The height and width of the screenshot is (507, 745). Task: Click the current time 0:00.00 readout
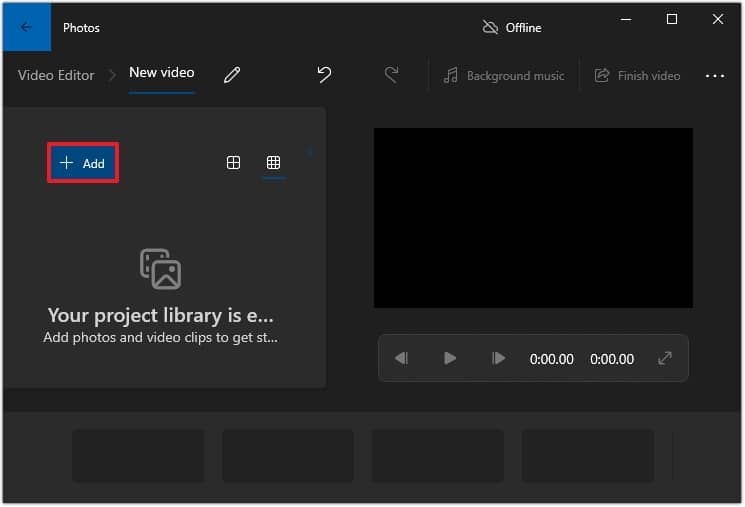click(551, 359)
